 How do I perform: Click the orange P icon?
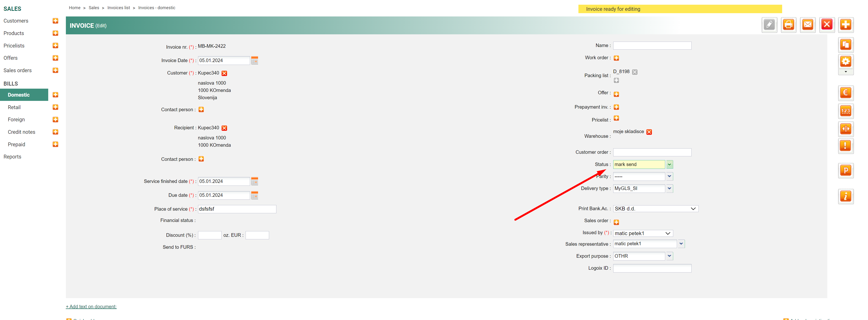coord(845,170)
